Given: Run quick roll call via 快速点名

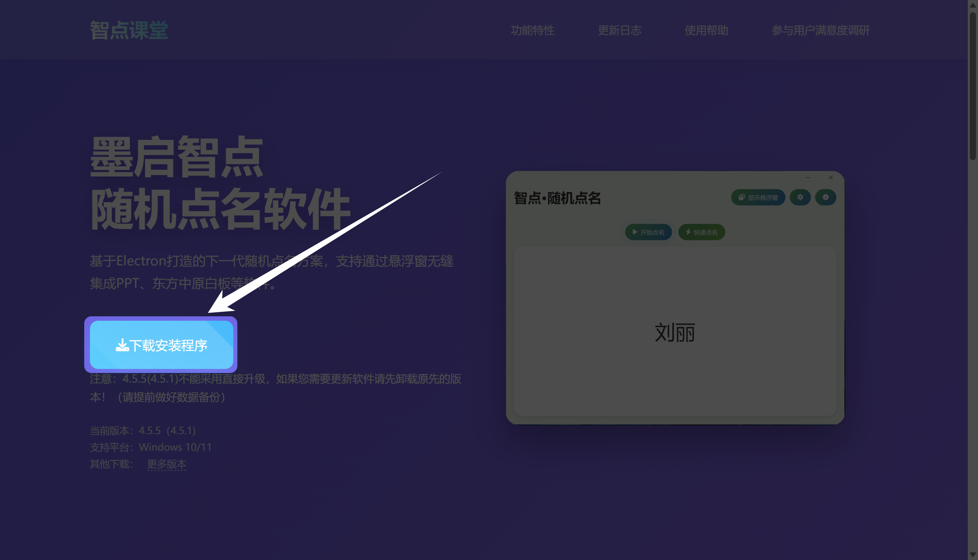Looking at the screenshot, I should coord(702,232).
